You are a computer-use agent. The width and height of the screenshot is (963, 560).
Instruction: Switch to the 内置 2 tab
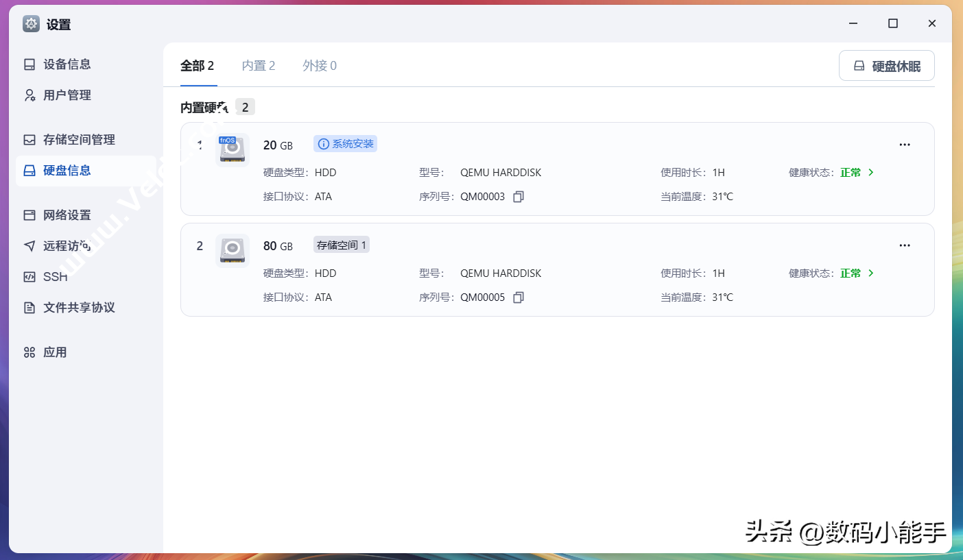point(259,66)
